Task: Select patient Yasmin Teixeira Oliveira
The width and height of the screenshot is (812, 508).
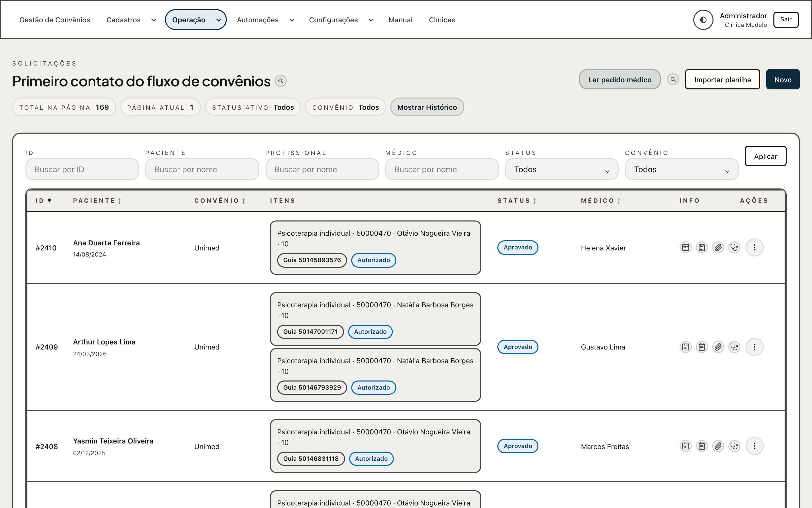Action: pos(113,441)
